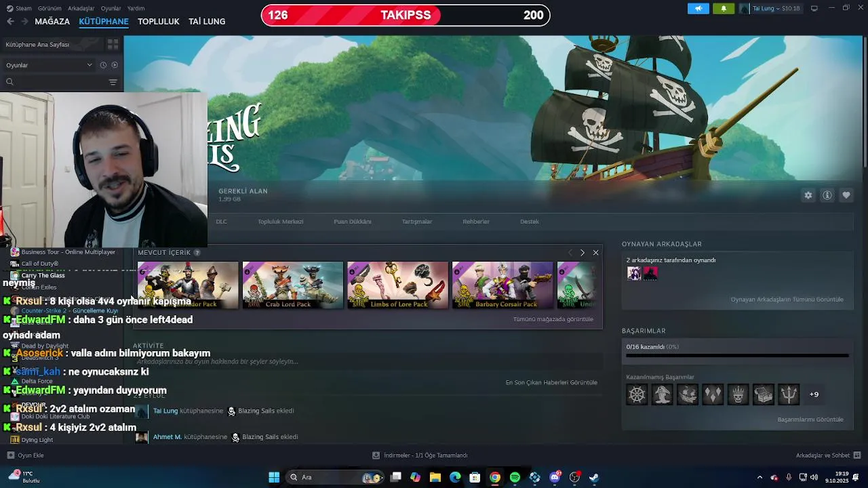Open Rehberler tab
The height and width of the screenshot is (488, 868).
pos(476,222)
